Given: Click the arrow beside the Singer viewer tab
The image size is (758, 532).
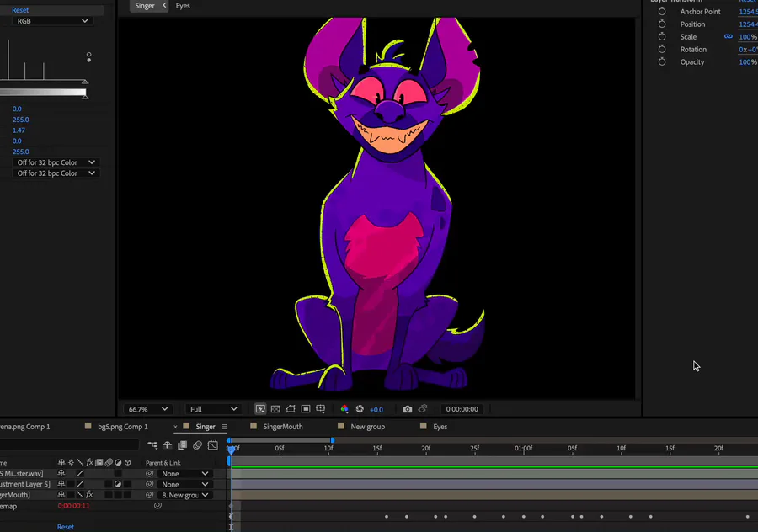Looking at the screenshot, I should pyautogui.click(x=164, y=5).
